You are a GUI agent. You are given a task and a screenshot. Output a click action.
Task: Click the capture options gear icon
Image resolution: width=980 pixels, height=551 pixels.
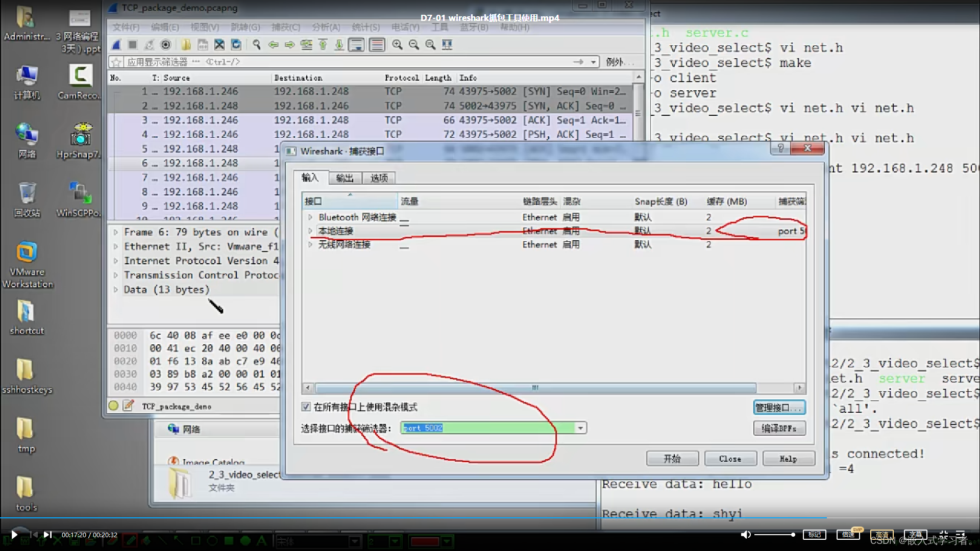(x=166, y=45)
